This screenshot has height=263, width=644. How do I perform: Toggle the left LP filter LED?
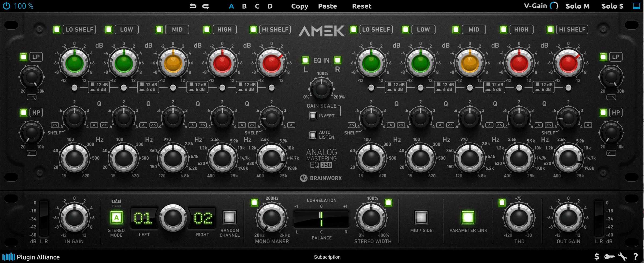(24, 57)
